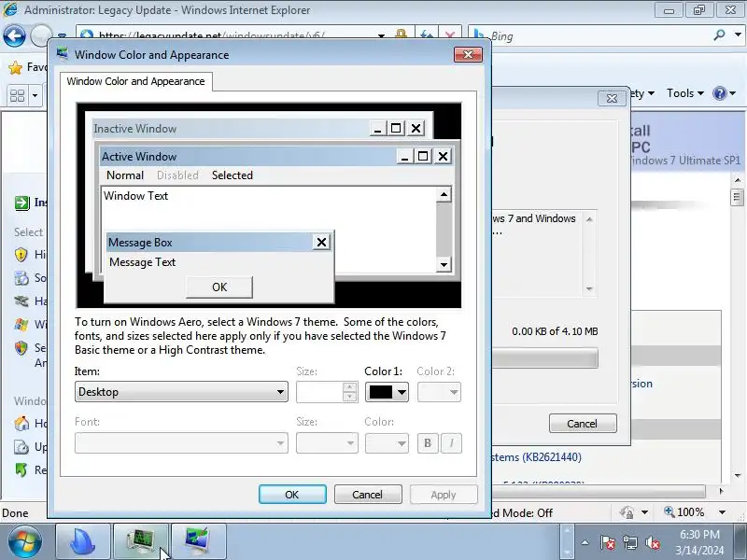Click the OK button in preview message box
This screenshot has height=560, width=747.
point(219,287)
